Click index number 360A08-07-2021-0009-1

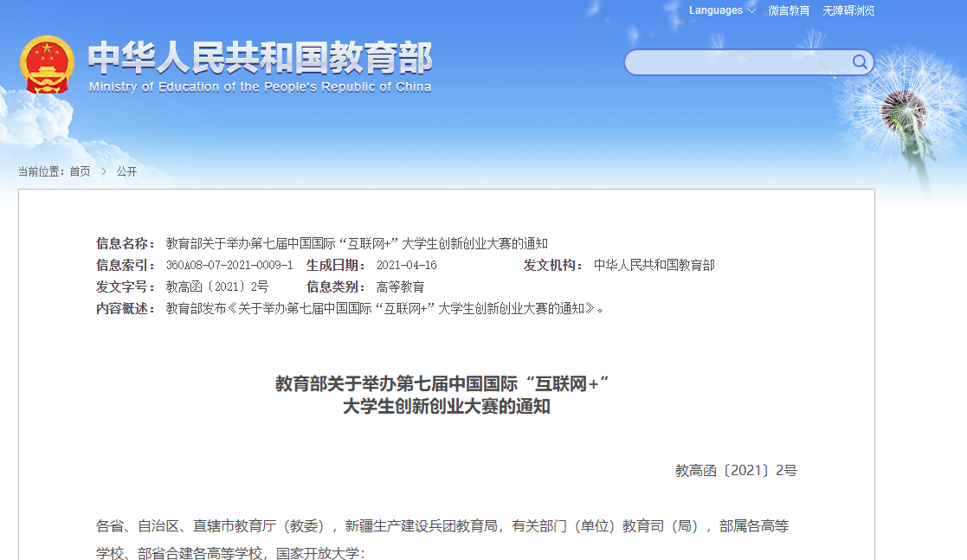click(x=229, y=265)
